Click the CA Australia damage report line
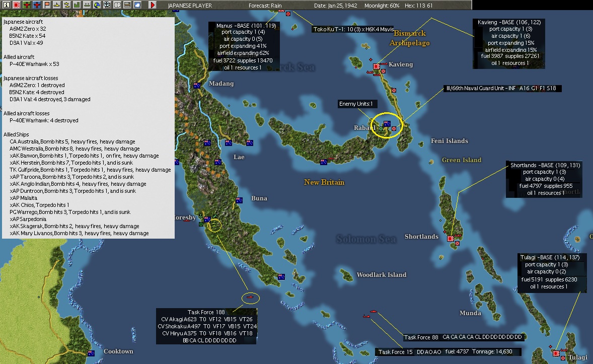The image size is (593, 364). pos(72,141)
